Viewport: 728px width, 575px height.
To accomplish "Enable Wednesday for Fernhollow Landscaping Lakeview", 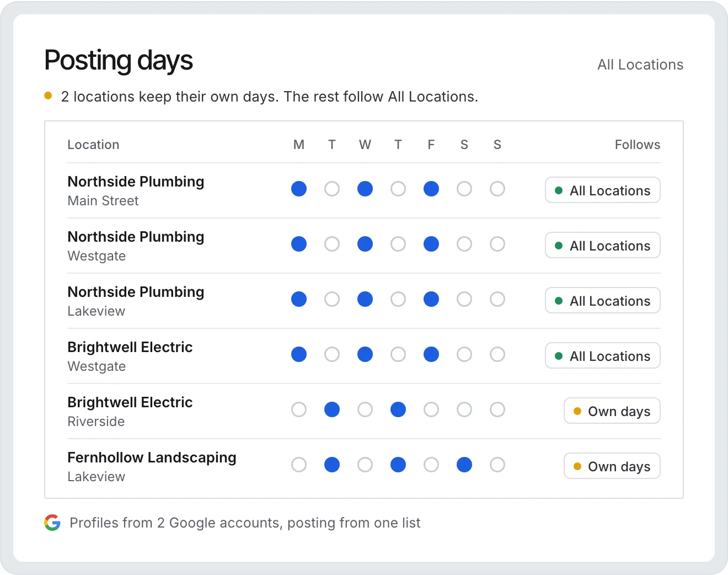I will [x=365, y=465].
